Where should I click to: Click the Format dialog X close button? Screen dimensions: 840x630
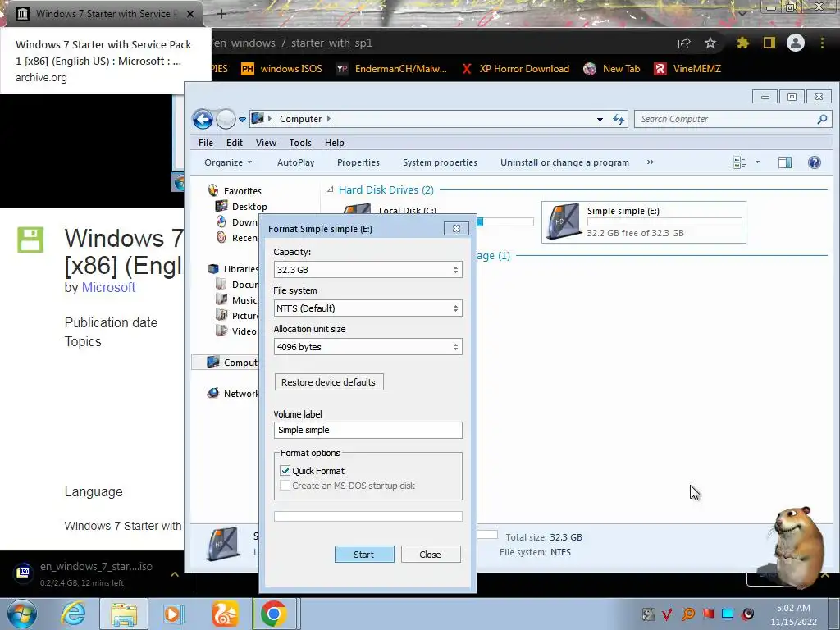click(456, 228)
